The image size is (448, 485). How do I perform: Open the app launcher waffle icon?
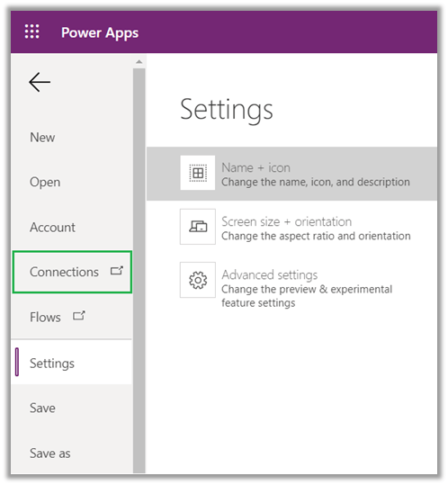coord(31,31)
